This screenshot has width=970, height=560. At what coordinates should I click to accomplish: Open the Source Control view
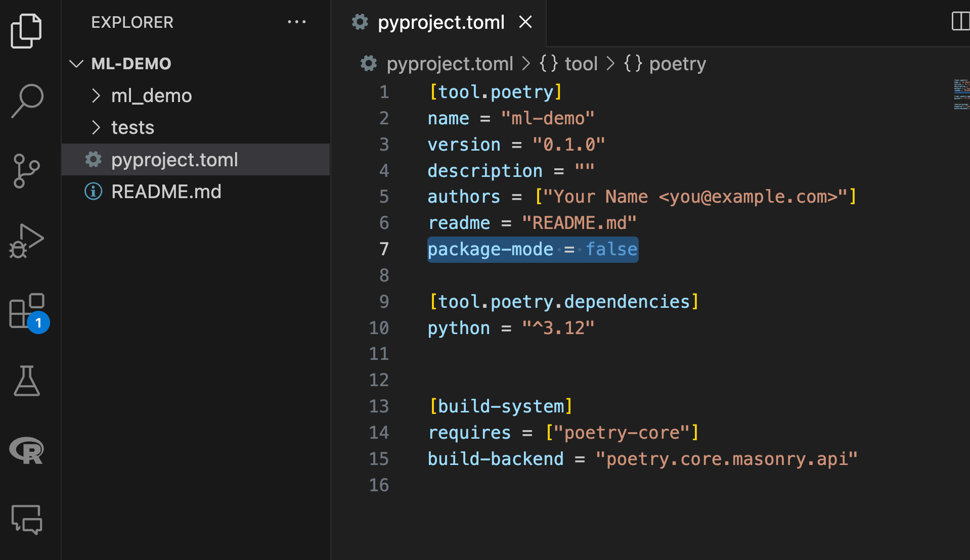[26, 171]
